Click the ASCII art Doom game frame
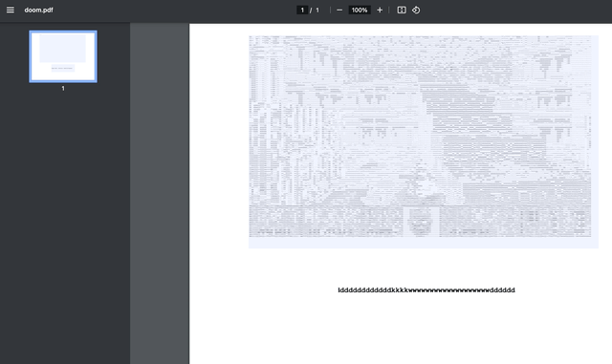The height and width of the screenshot is (364, 612). click(x=420, y=137)
